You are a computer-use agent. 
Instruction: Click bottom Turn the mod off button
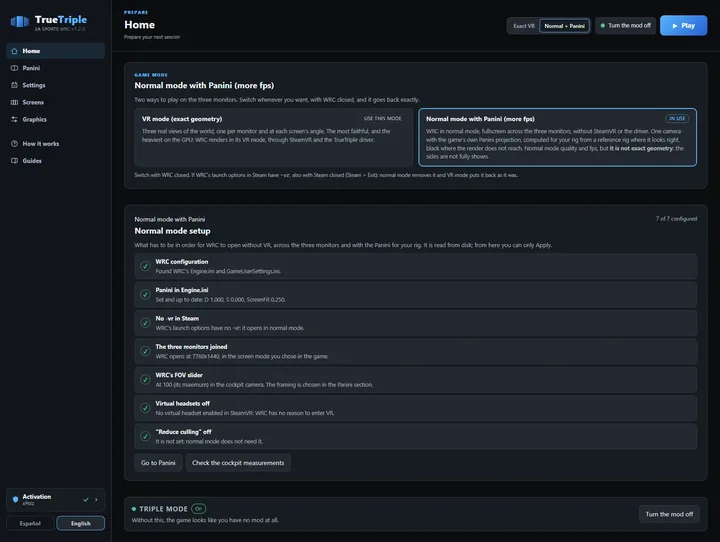click(669, 514)
